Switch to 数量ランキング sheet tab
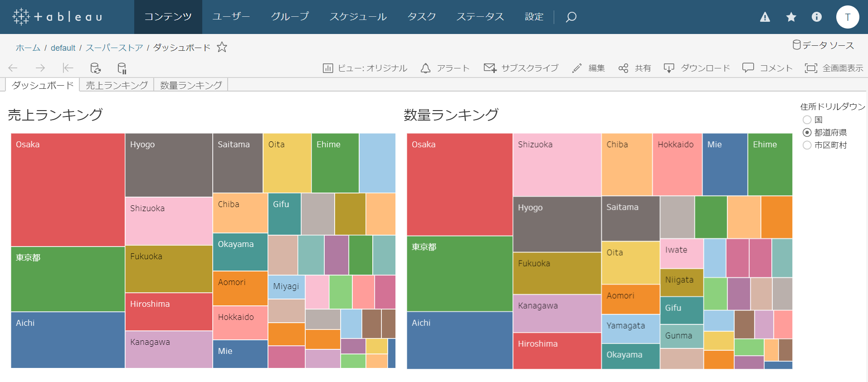 [x=191, y=85]
